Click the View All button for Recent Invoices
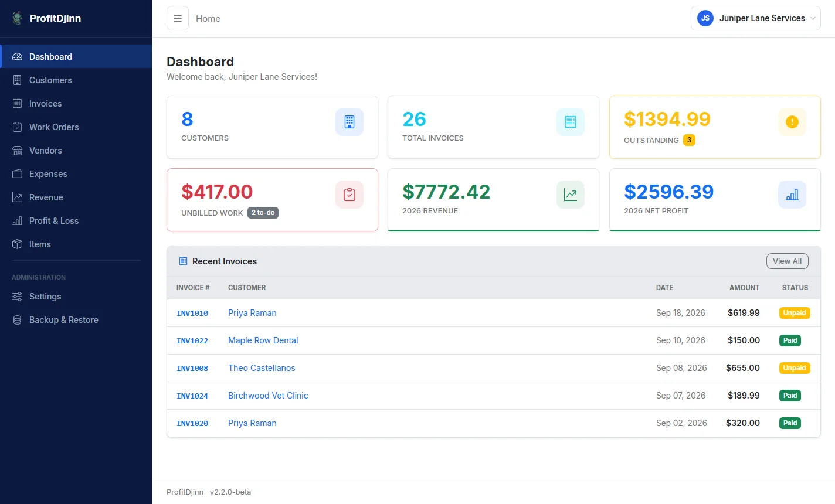Image resolution: width=835 pixels, height=504 pixels. [x=788, y=261]
